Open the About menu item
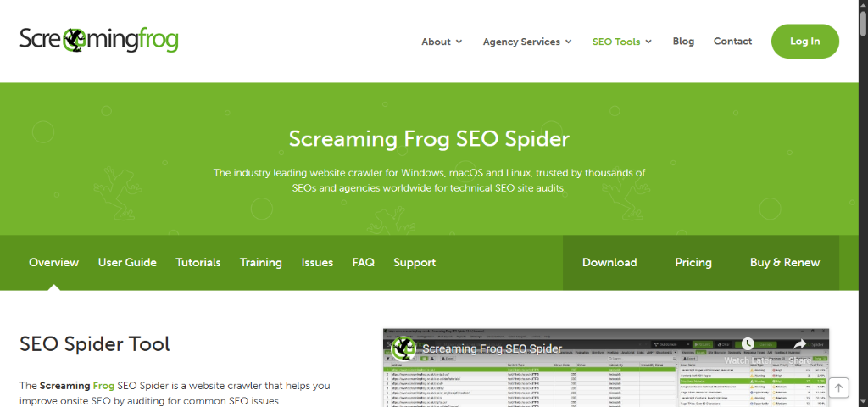Screen dimensions: 868x407 coord(437,42)
